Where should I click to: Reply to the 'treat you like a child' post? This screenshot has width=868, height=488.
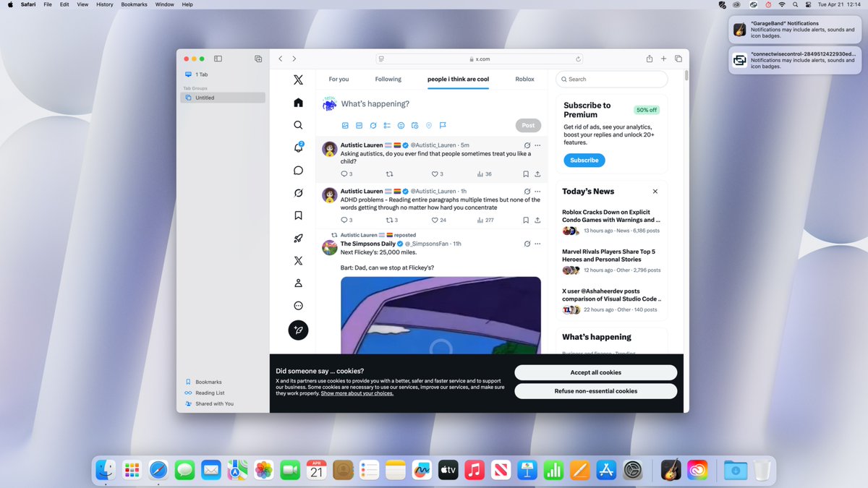(346, 174)
